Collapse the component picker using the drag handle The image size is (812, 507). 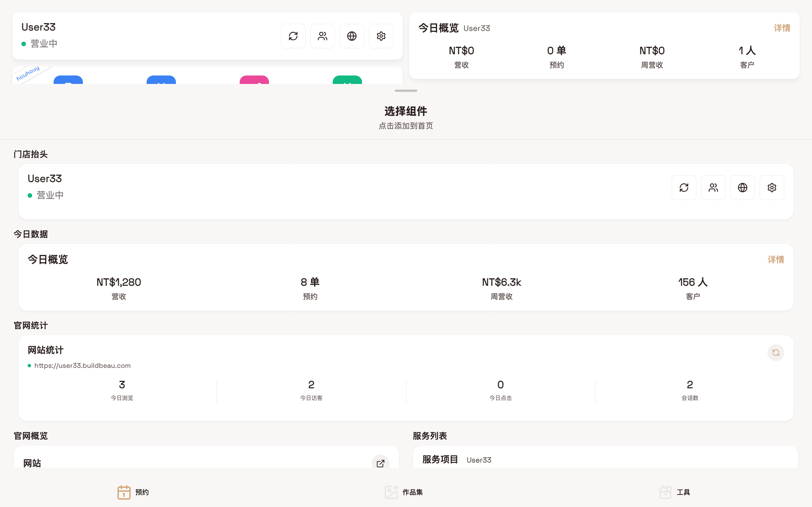(x=406, y=90)
